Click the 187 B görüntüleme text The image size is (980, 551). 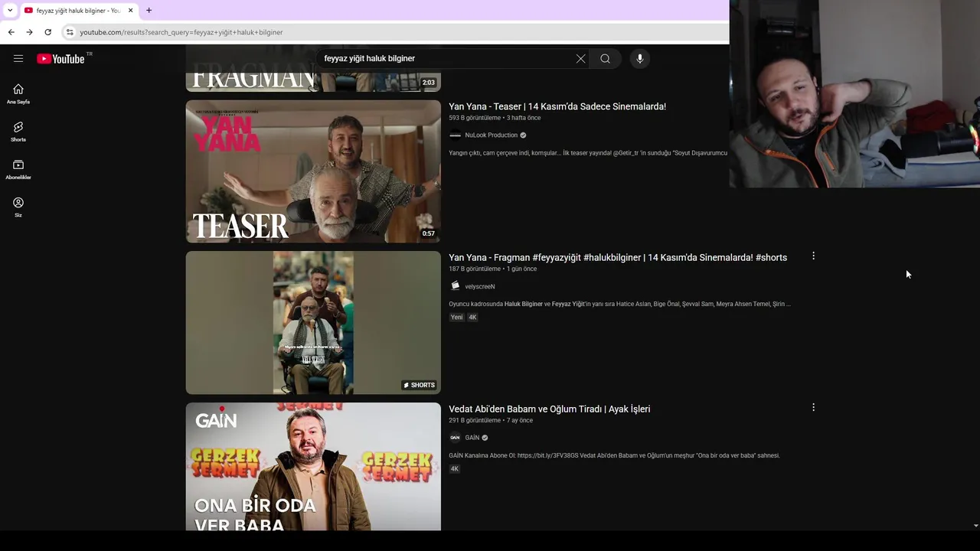tap(475, 269)
